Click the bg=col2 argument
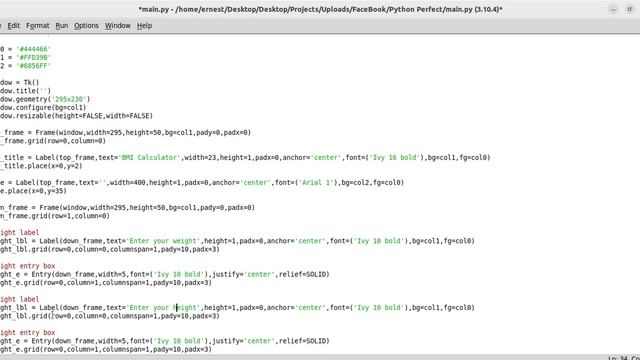Viewport: 640px width, 360px height. [x=357, y=182]
